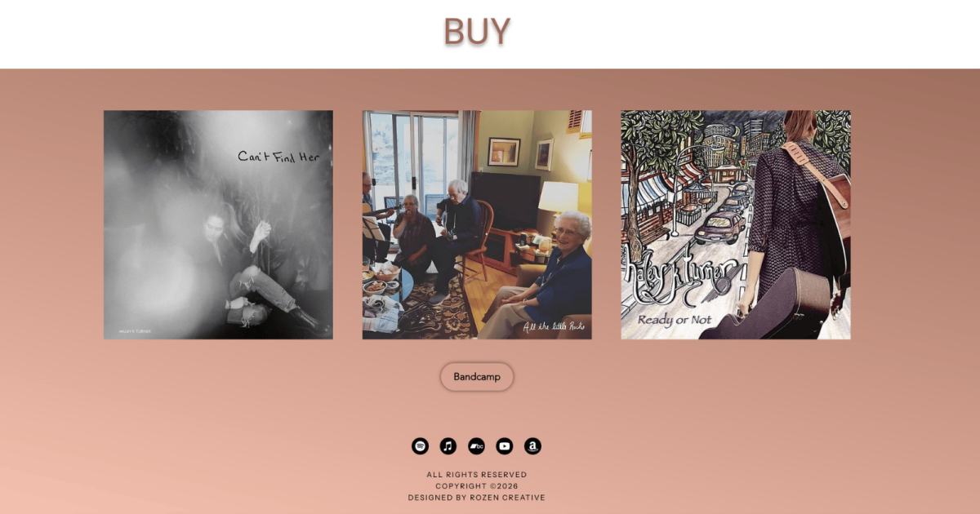
Task: Open the Spotify icon link
Action: [420, 446]
